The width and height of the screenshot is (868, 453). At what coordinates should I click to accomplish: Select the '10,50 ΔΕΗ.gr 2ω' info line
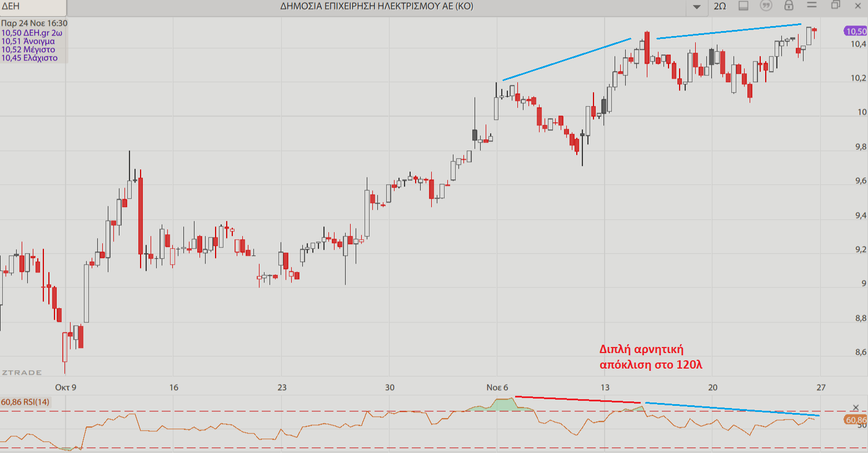[32, 33]
